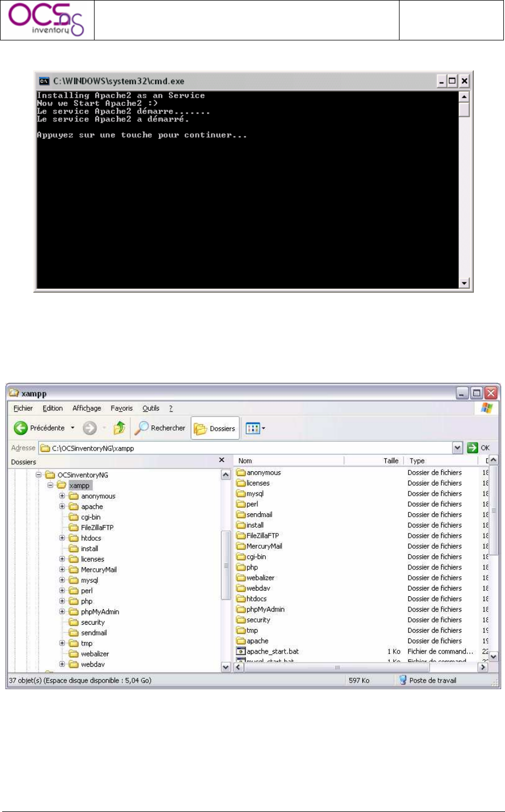This screenshot has width=505, height=812.
Task: Toggle the Dossiers folders pane button
Action: (x=215, y=429)
